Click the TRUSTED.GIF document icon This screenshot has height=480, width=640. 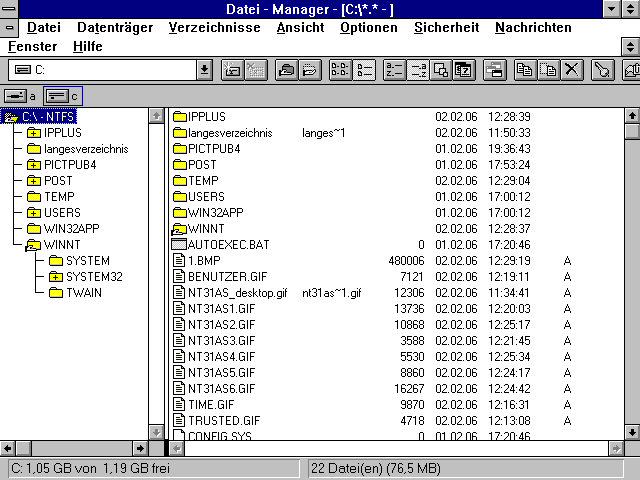pyautogui.click(x=179, y=420)
